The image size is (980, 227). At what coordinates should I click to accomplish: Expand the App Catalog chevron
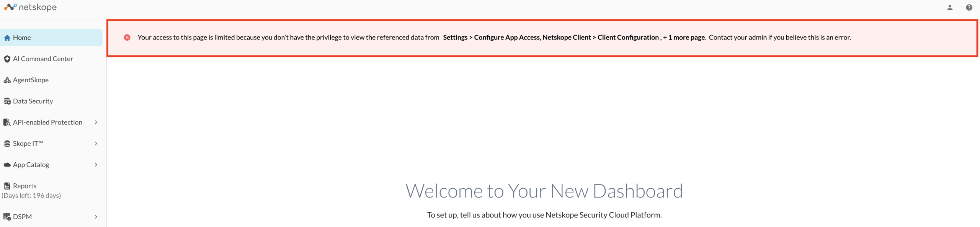tap(96, 165)
